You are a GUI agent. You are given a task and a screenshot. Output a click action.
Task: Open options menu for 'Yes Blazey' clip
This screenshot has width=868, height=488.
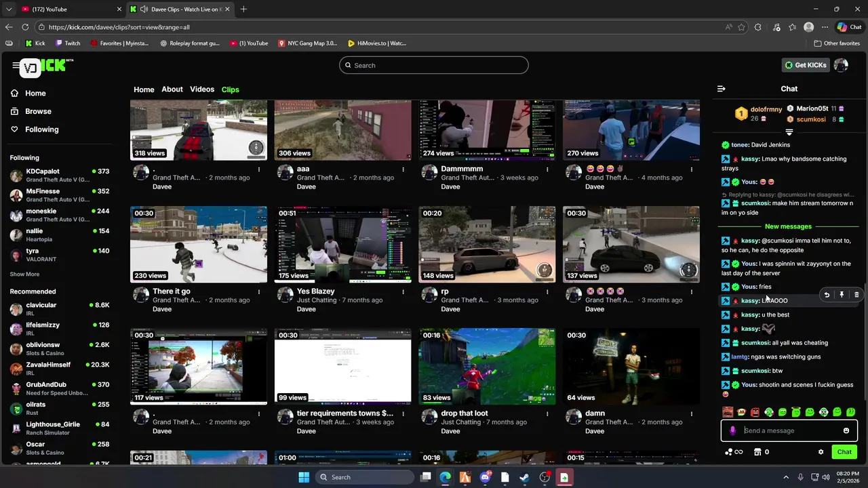[x=403, y=292]
